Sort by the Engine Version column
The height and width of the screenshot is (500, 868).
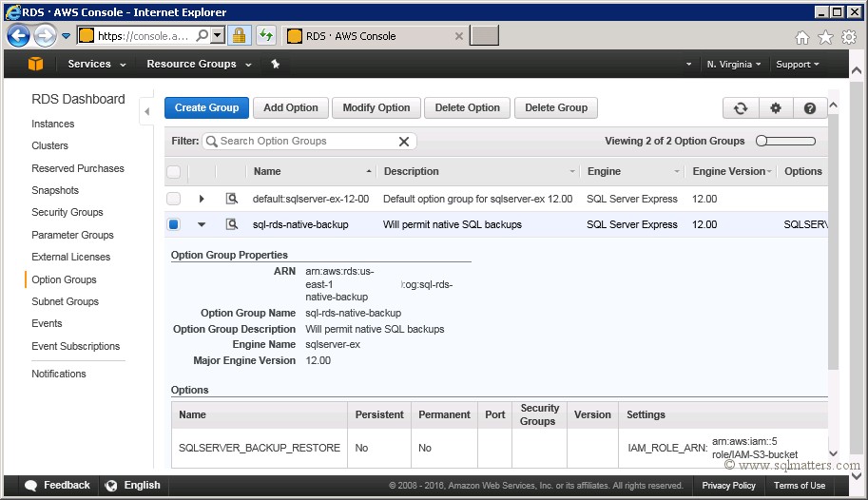[731, 172]
